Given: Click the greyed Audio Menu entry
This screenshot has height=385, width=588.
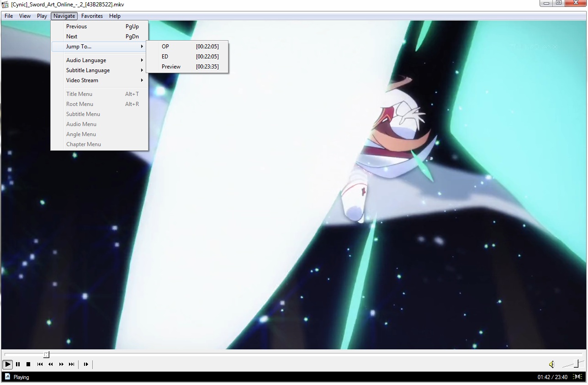Looking at the screenshot, I should 99,124.
